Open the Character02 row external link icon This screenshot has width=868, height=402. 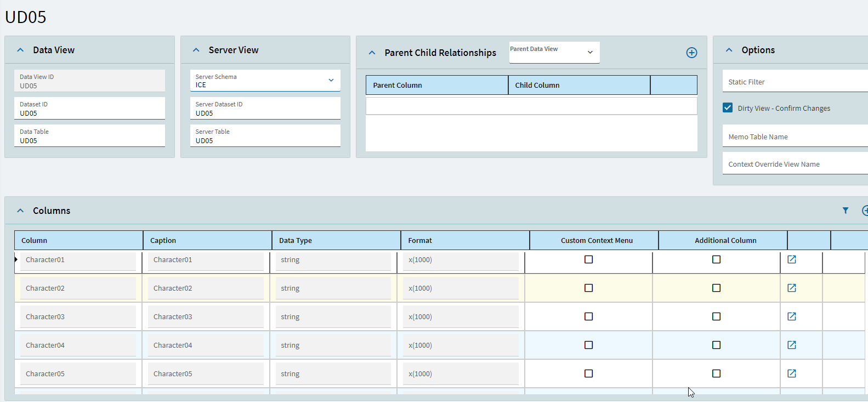tap(792, 288)
